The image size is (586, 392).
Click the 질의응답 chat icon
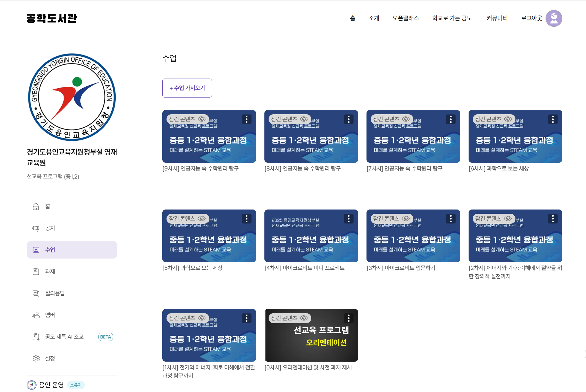point(36,293)
